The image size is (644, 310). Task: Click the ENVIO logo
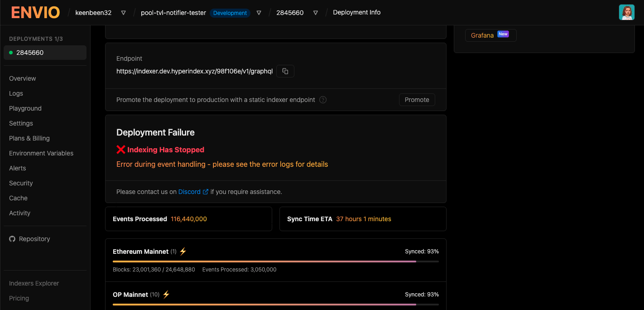point(35,13)
